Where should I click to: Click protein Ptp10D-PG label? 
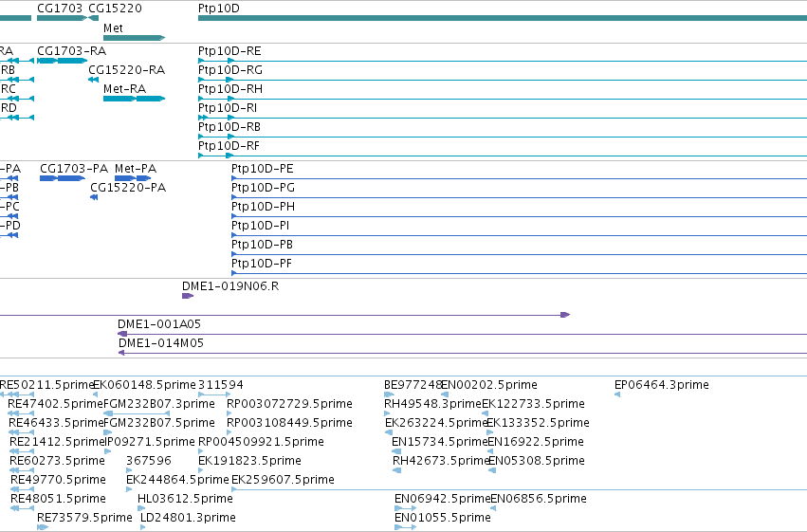pos(263,188)
